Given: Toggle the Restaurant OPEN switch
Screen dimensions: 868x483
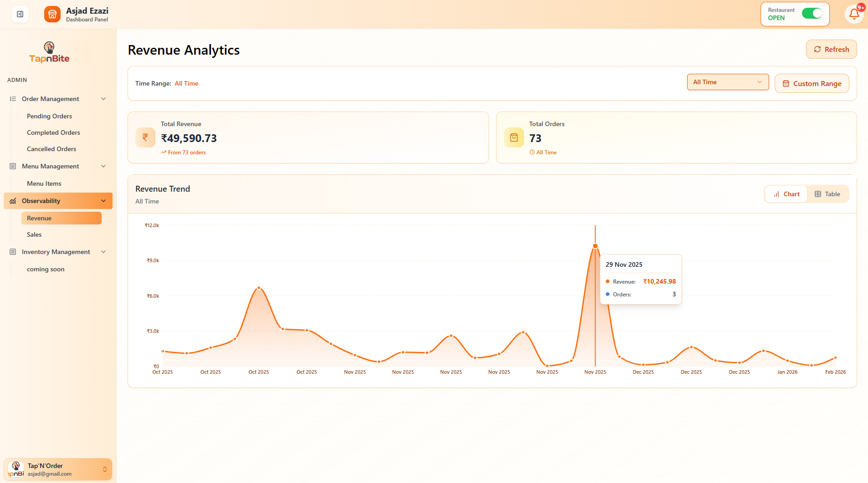Looking at the screenshot, I should click(x=812, y=14).
